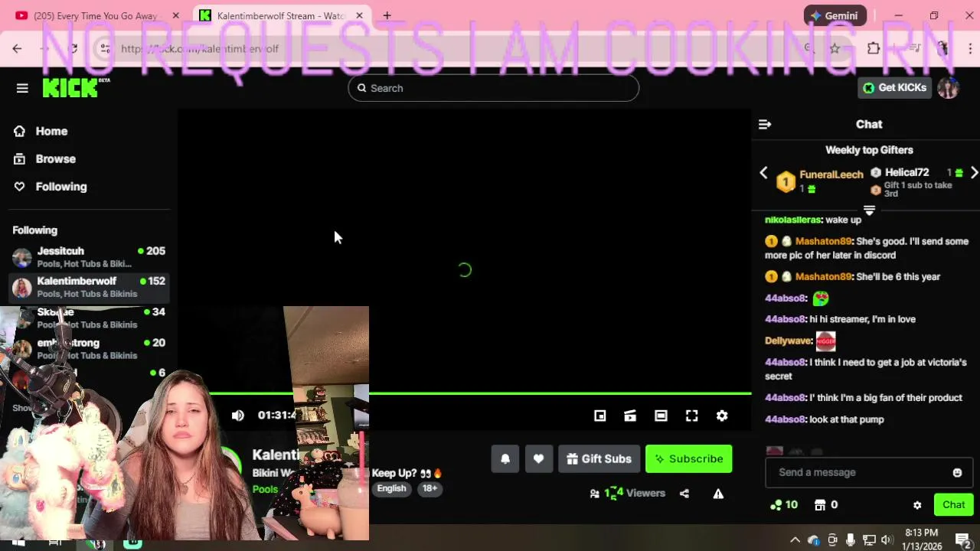
Task: Collapse the chat panel
Action: tap(765, 124)
